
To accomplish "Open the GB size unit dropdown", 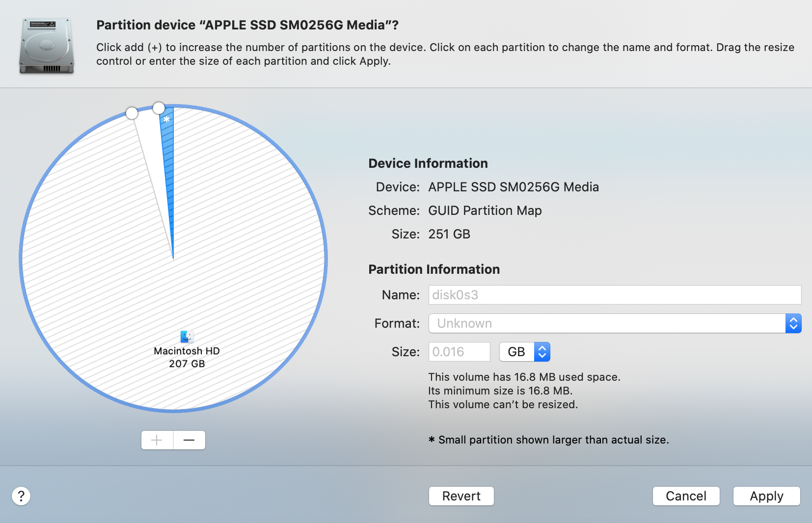I will pyautogui.click(x=524, y=352).
